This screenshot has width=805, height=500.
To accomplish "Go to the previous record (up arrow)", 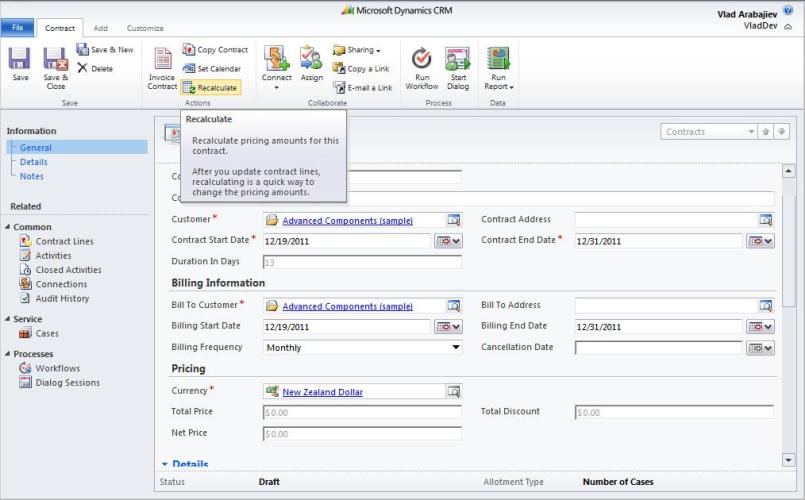I will coord(765,132).
